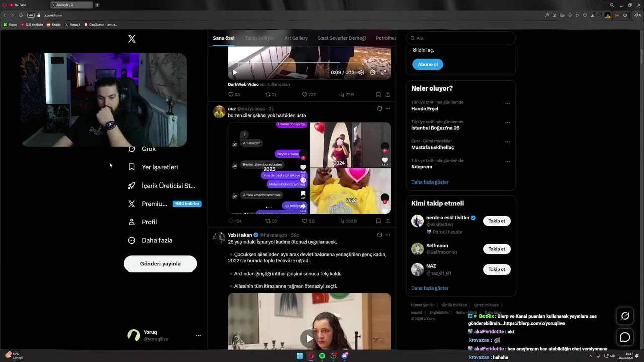Open the X logo home link

(x=132, y=39)
